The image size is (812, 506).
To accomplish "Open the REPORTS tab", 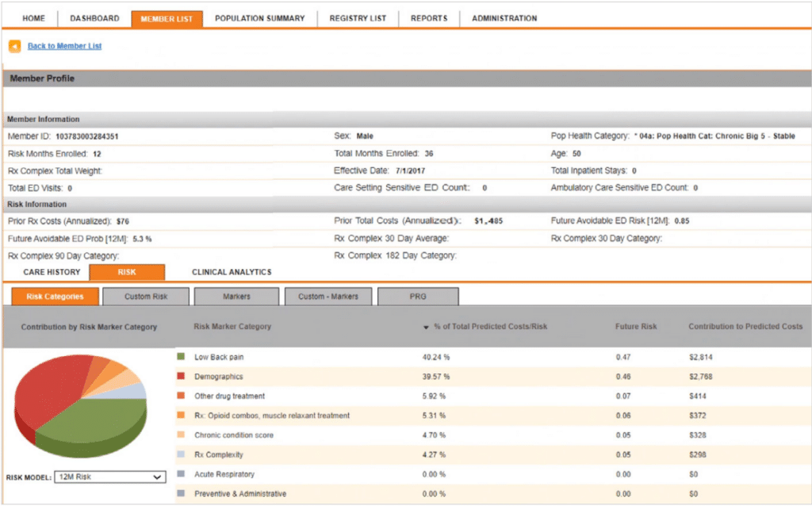I will tap(429, 18).
